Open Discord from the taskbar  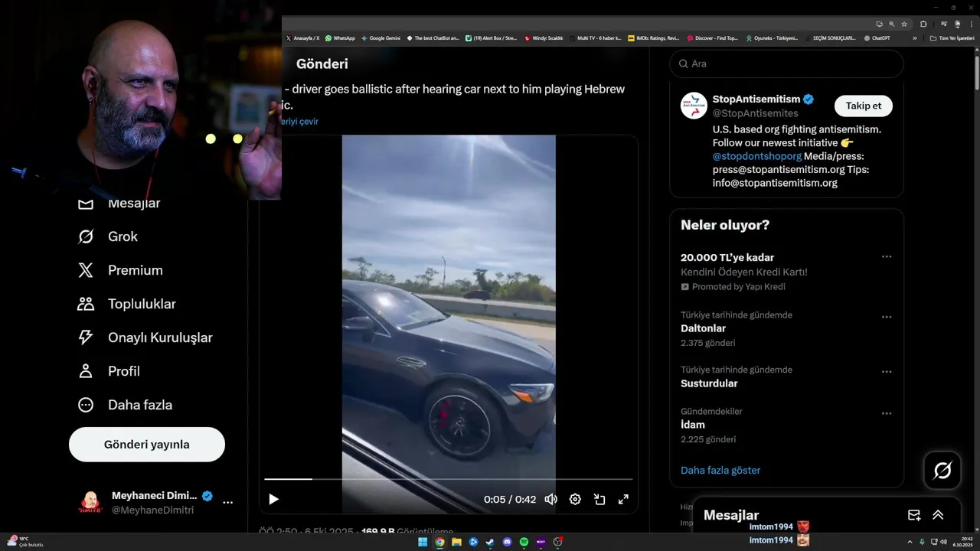coord(507,542)
